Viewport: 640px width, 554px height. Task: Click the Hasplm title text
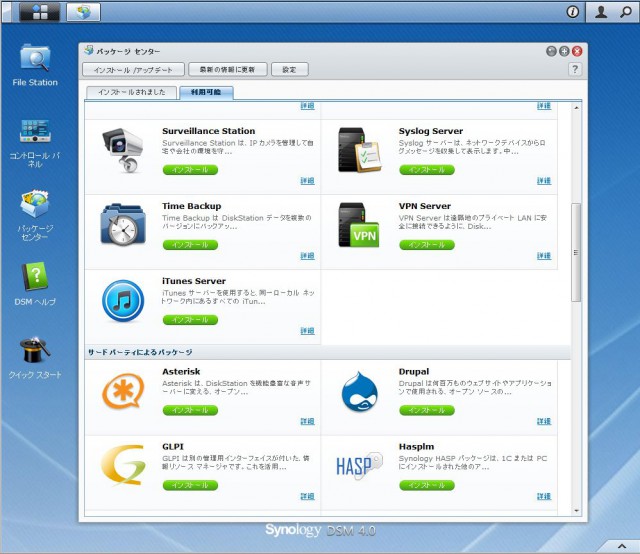pyautogui.click(x=416, y=447)
